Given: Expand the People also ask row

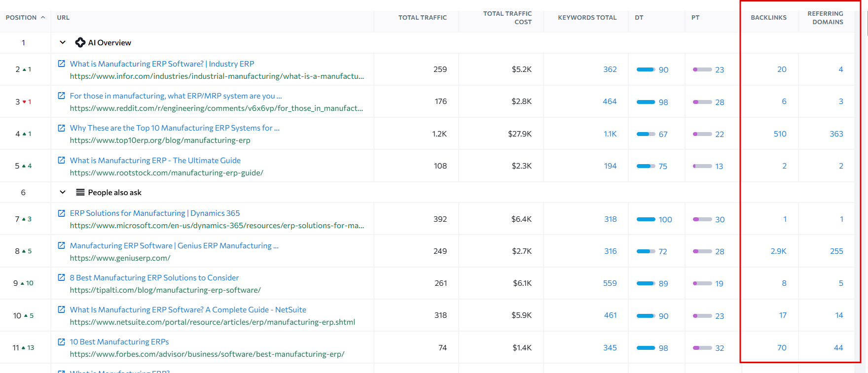Looking at the screenshot, I should pyautogui.click(x=63, y=192).
